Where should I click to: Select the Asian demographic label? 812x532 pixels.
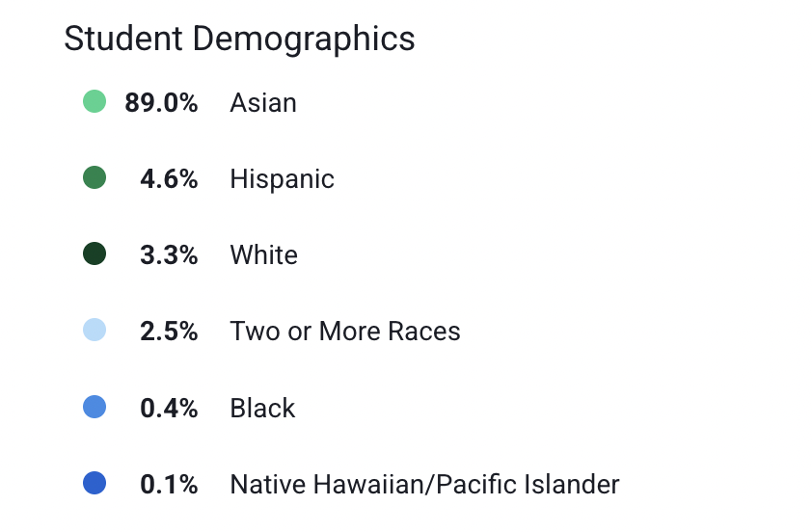263,102
